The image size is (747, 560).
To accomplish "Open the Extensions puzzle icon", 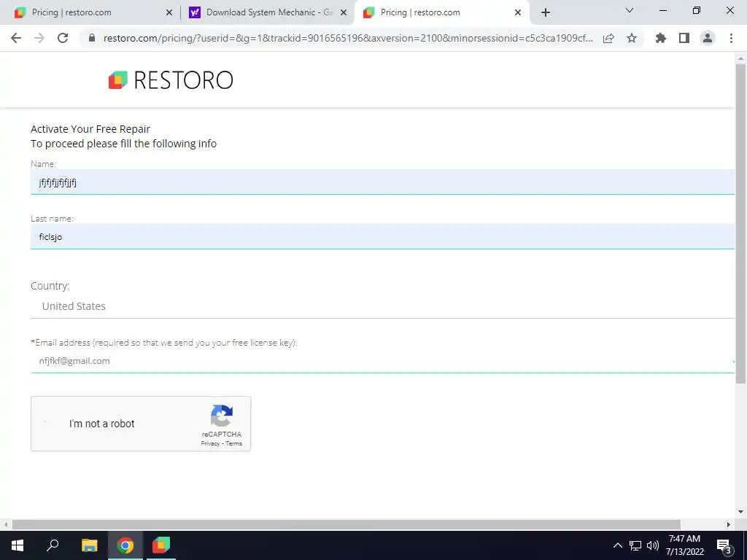I will point(661,38).
